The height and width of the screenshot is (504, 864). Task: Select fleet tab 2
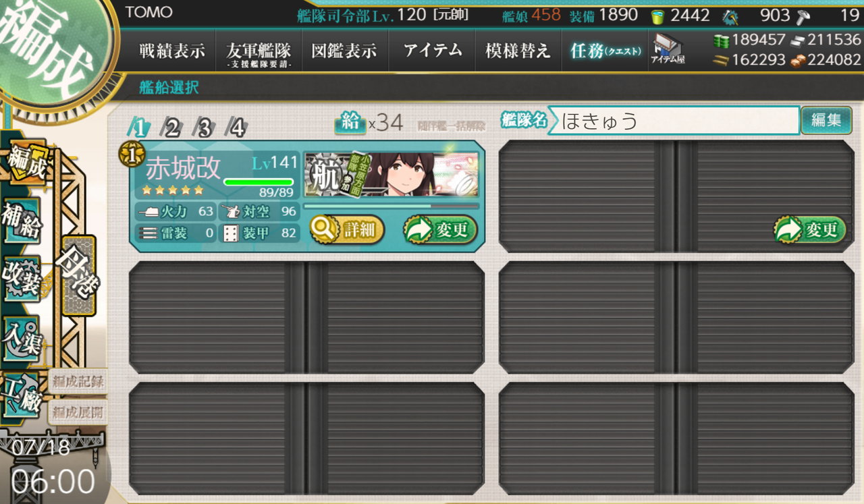tap(172, 127)
